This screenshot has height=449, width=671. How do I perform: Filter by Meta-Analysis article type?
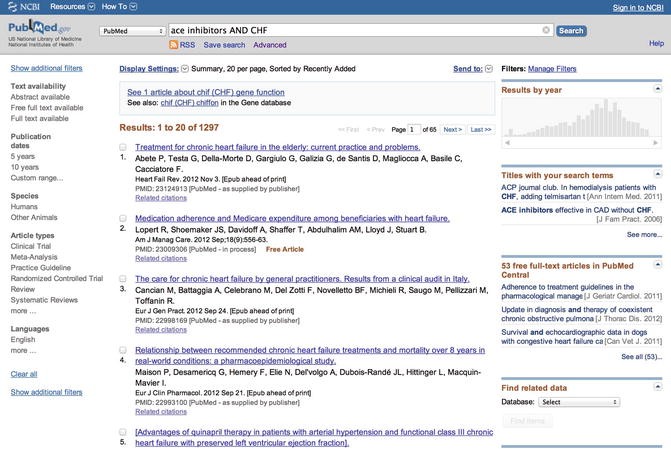pos(34,257)
